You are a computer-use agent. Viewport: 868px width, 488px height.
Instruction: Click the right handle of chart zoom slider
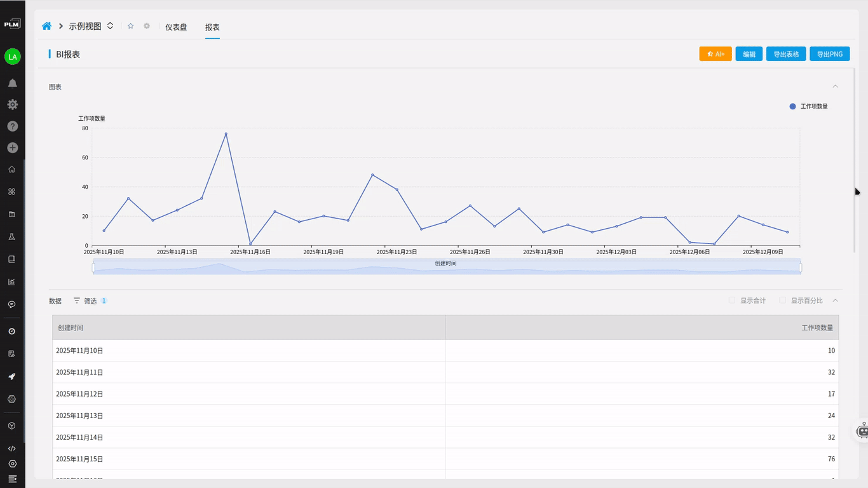(x=800, y=268)
